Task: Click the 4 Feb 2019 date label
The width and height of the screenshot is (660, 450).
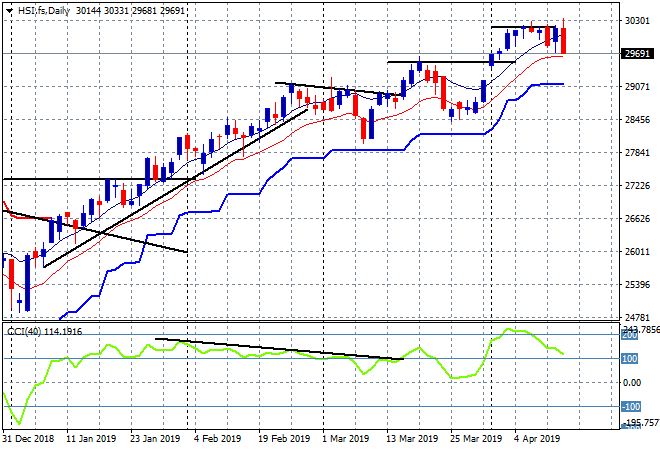Action: pos(216,438)
